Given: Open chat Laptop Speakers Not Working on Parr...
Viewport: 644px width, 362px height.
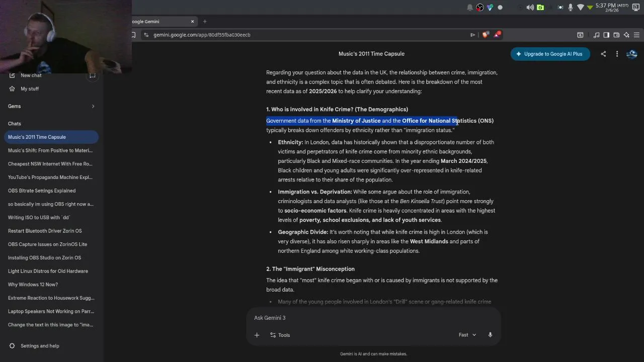Looking at the screenshot, I should (x=51, y=311).
